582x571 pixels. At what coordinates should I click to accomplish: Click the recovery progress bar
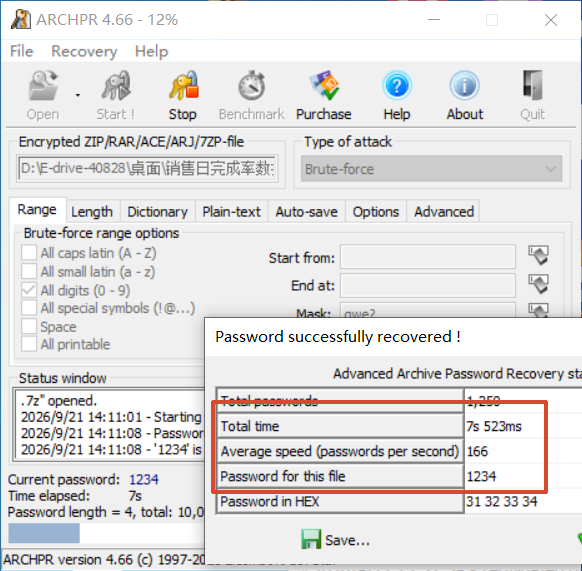point(106,534)
